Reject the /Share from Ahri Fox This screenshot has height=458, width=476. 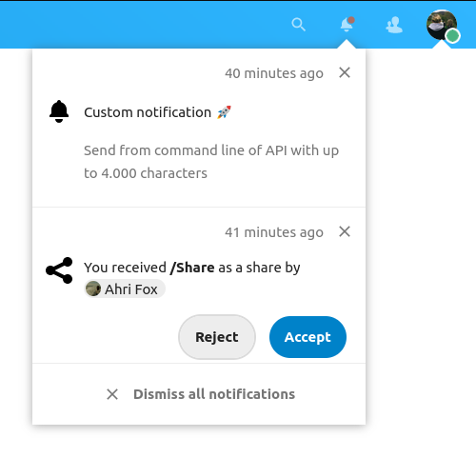click(217, 337)
